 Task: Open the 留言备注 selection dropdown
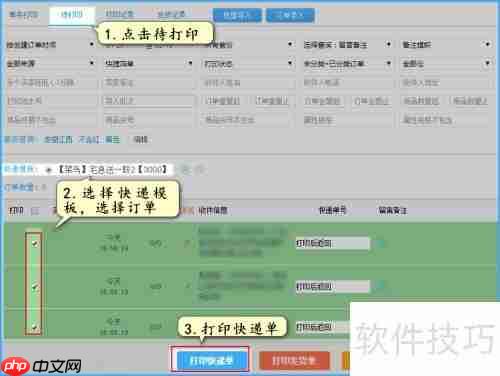pos(347,44)
